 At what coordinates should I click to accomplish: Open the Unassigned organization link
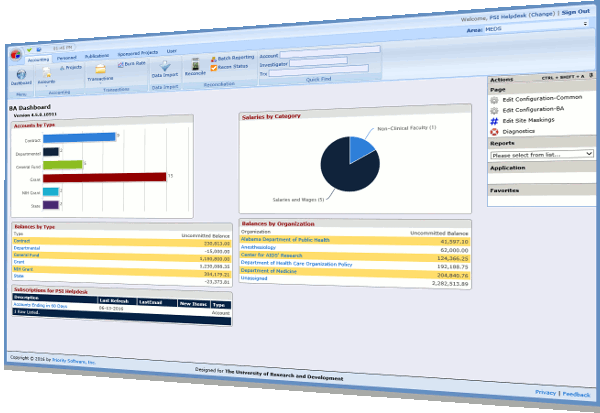pyautogui.click(x=254, y=278)
